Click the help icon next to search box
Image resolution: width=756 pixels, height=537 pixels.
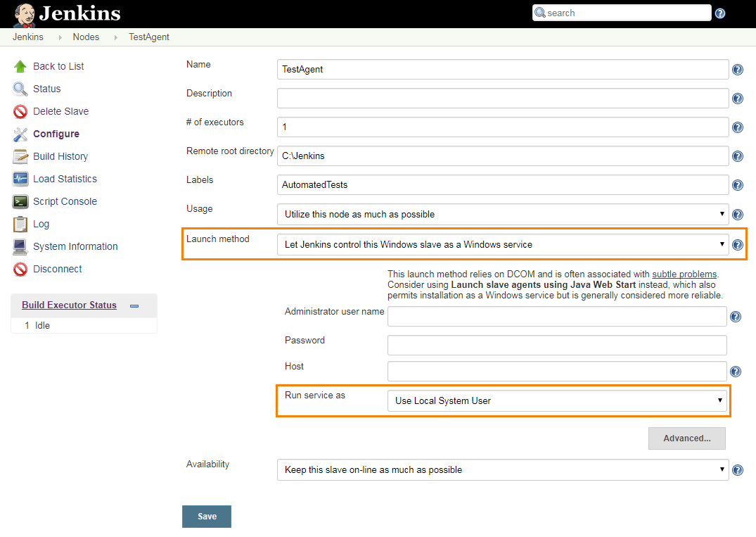pos(720,13)
